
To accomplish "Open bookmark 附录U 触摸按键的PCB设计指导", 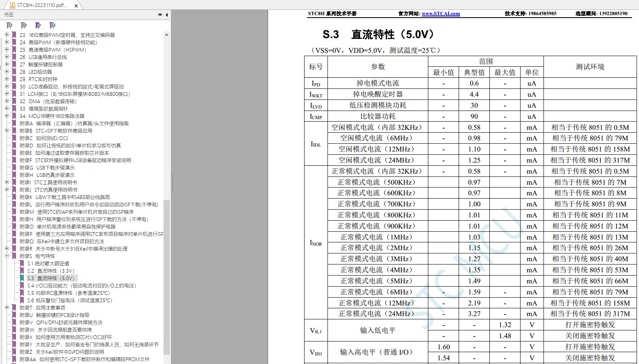I will point(55,315).
